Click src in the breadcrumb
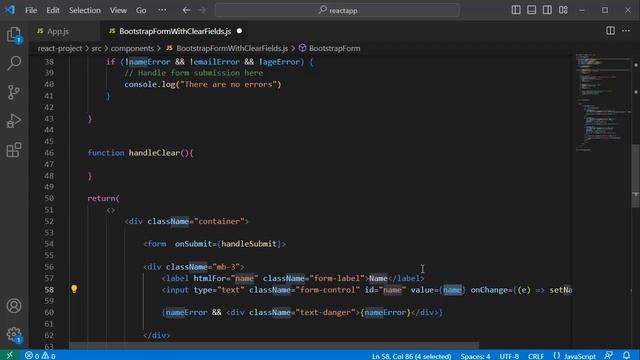Viewport: 640px width, 360px height. 96,48
